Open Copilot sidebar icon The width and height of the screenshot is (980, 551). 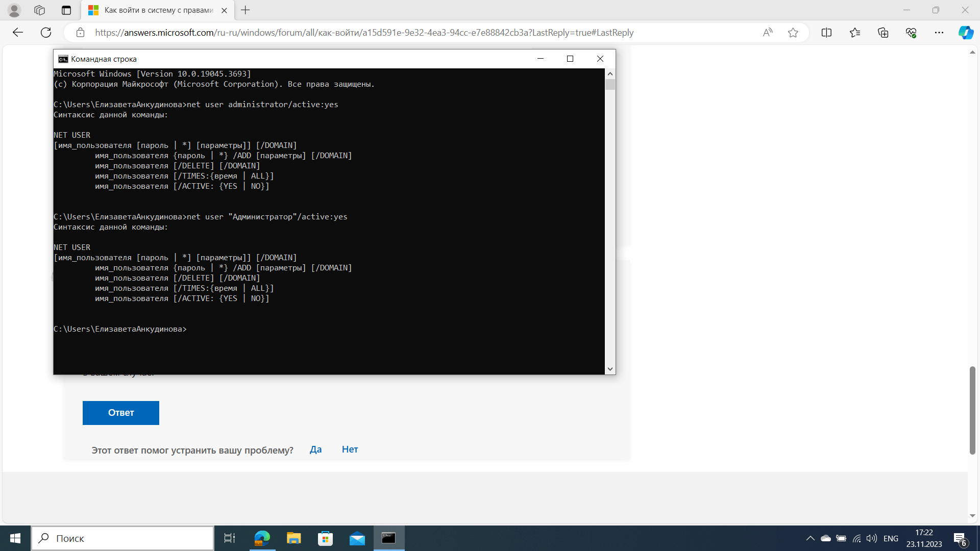click(966, 33)
